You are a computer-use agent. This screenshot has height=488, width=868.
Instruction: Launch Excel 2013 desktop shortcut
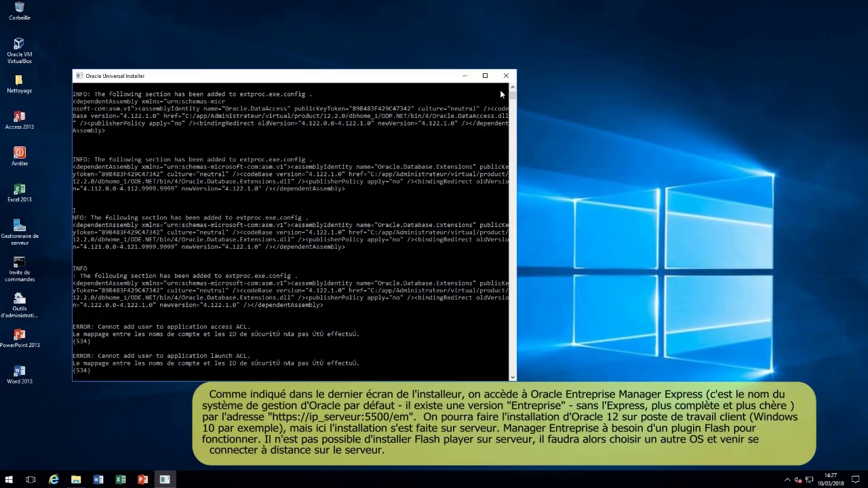20,193
